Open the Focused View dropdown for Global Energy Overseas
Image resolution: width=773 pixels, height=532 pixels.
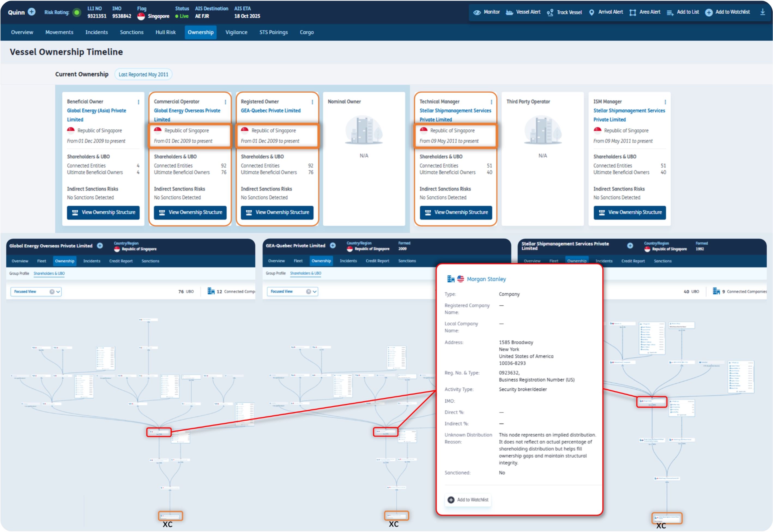click(x=58, y=292)
